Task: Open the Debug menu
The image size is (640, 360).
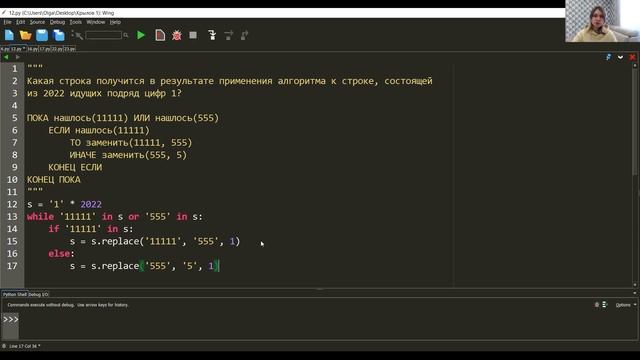Action: (x=57, y=22)
